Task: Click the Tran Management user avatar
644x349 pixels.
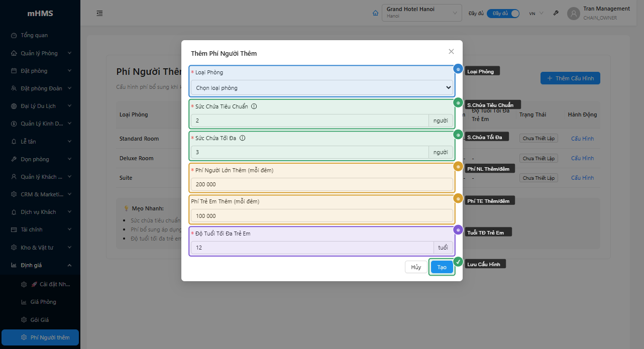Action: point(573,14)
